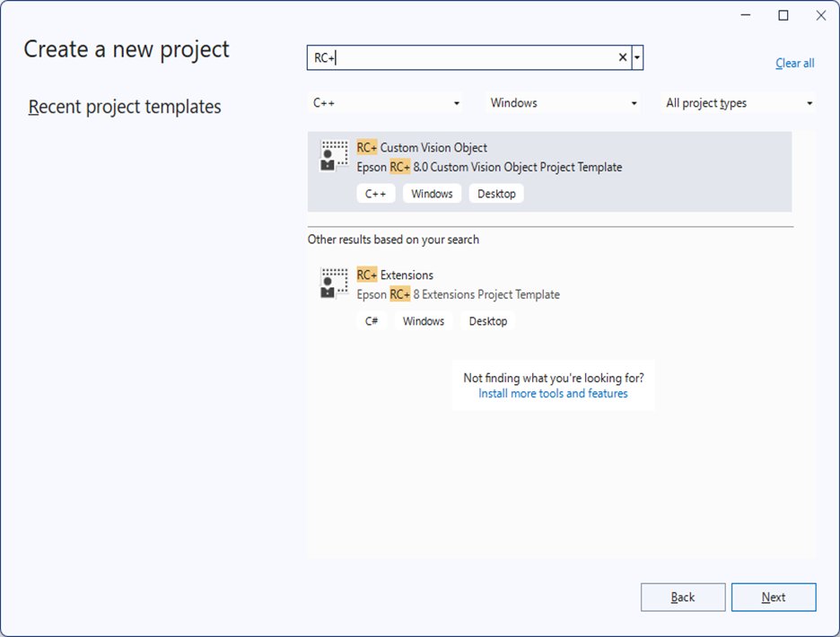Click the RC+ Extensions template icon
This screenshot has width=840, height=637.
pyautogui.click(x=335, y=284)
